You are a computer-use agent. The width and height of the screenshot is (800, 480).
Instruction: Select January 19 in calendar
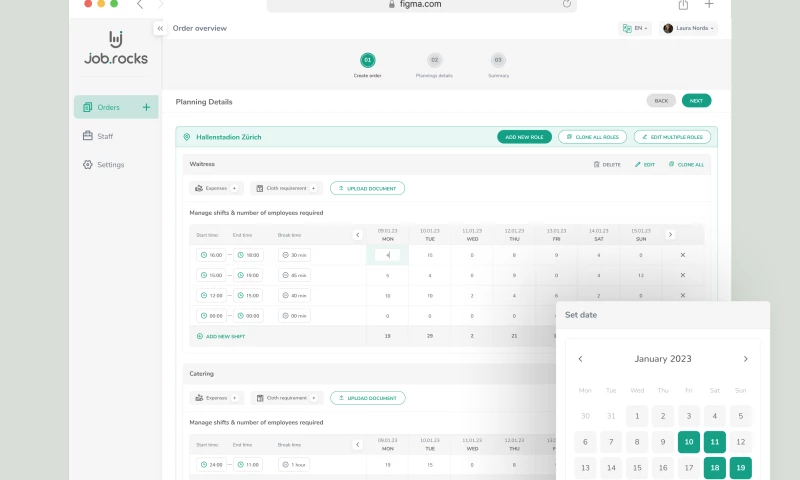[x=741, y=468]
